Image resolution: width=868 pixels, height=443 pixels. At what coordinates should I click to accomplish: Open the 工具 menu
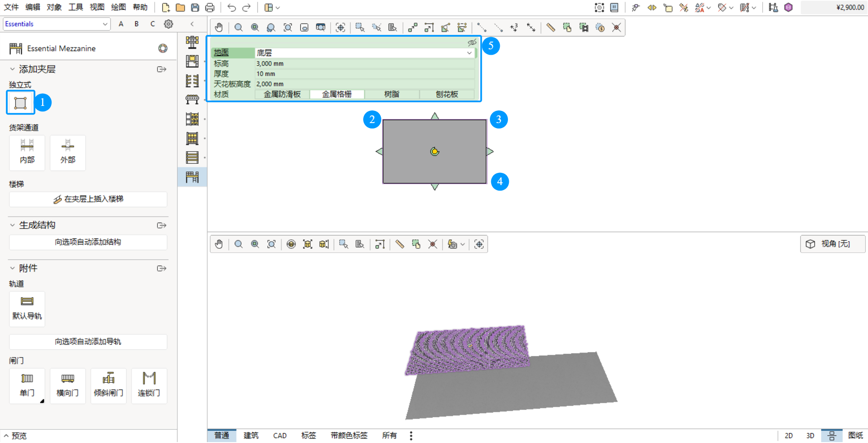[x=76, y=7]
